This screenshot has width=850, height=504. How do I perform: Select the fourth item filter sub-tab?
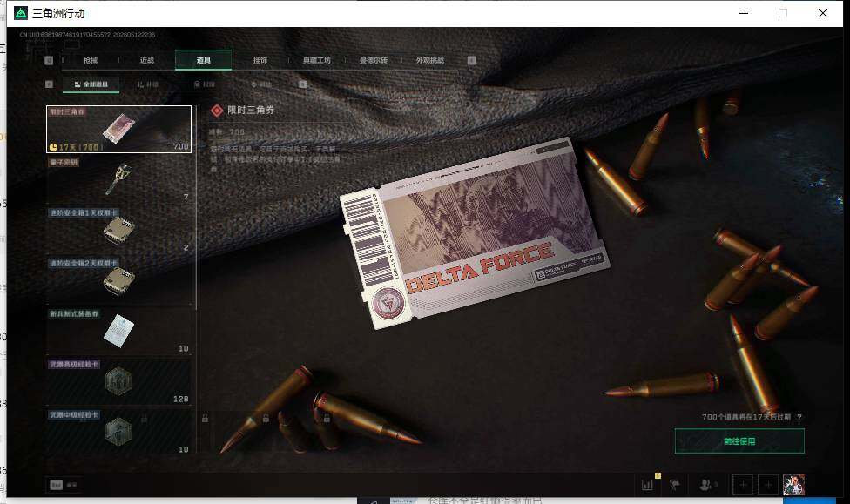pyautogui.click(x=260, y=84)
